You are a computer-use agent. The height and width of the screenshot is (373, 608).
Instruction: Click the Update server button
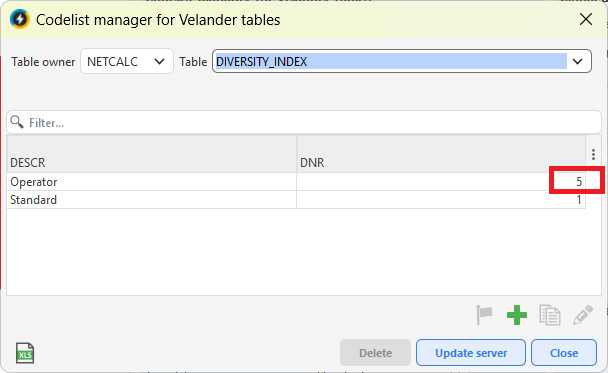[471, 353]
